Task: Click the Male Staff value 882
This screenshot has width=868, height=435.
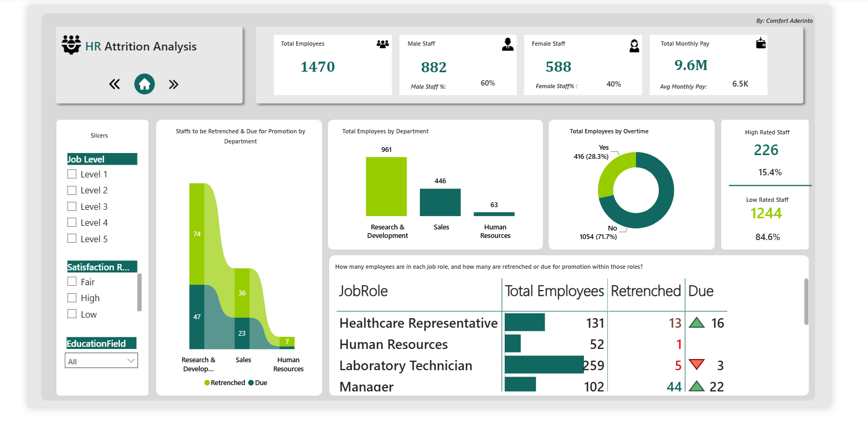Action: (434, 67)
